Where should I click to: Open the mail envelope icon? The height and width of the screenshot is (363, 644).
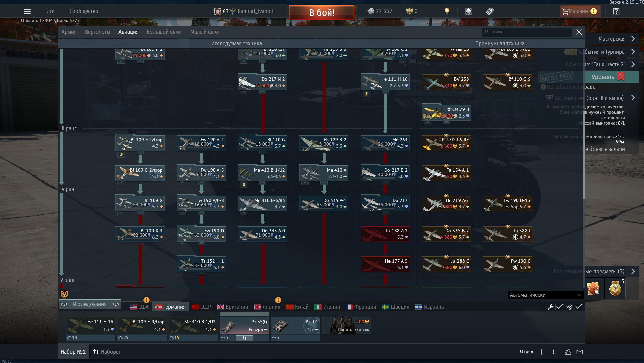[580, 352]
